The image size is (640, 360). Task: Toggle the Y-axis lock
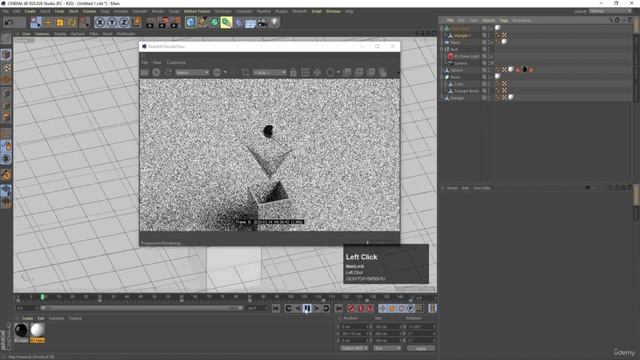tap(112, 22)
